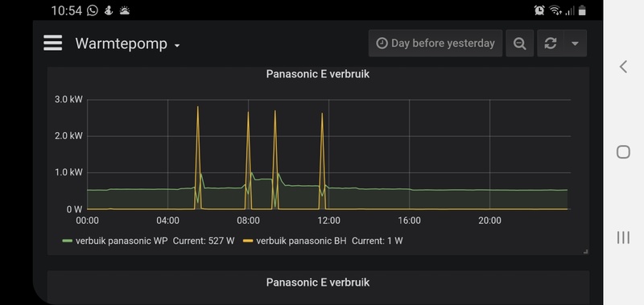Viewport: 644px width, 305px height.
Task: Tap the Android recent apps button
Action: pyautogui.click(x=623, y=237)
